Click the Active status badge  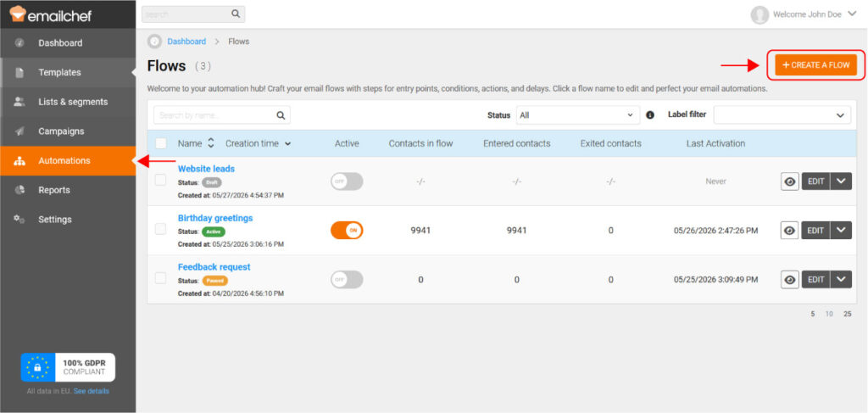pos(213,232)
